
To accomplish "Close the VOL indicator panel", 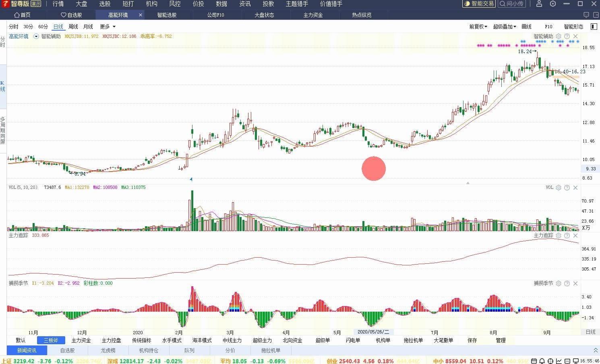I will pyautogui.click(x=575, y=188).
